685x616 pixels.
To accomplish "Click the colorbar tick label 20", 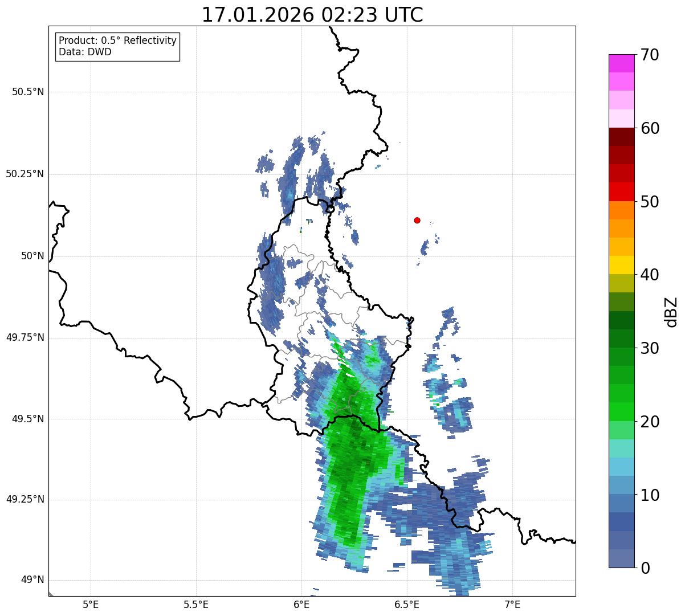I will click(650, 422).
